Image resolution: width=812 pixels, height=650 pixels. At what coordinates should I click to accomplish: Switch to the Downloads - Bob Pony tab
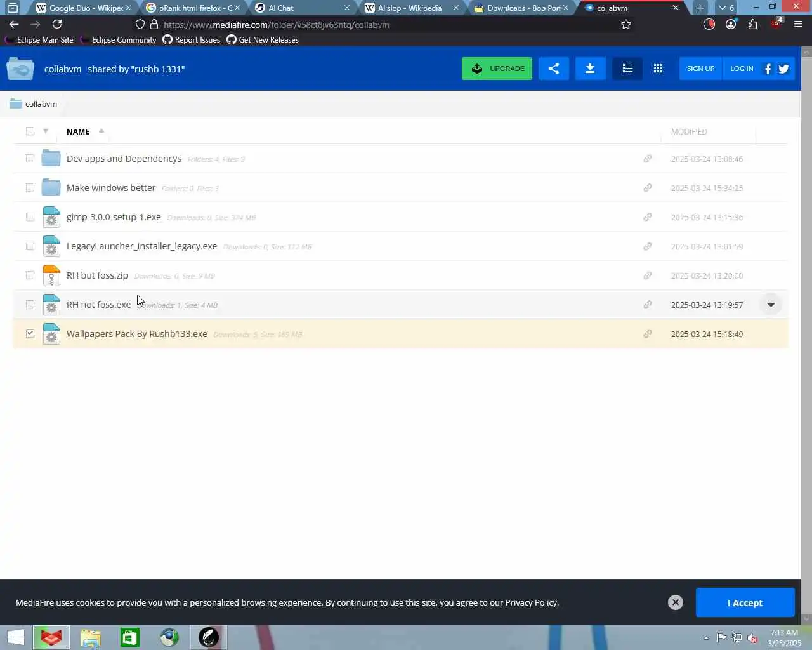point(521,8)
